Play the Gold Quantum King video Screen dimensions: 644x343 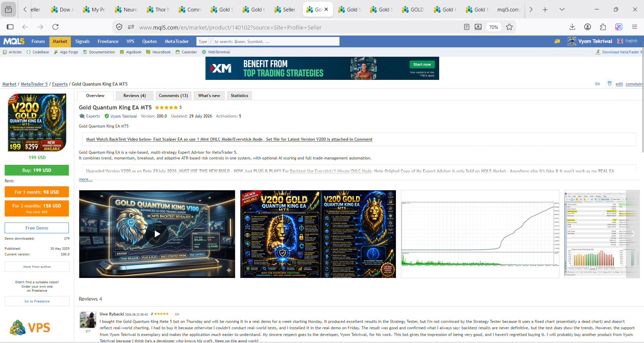click(157, 234)
